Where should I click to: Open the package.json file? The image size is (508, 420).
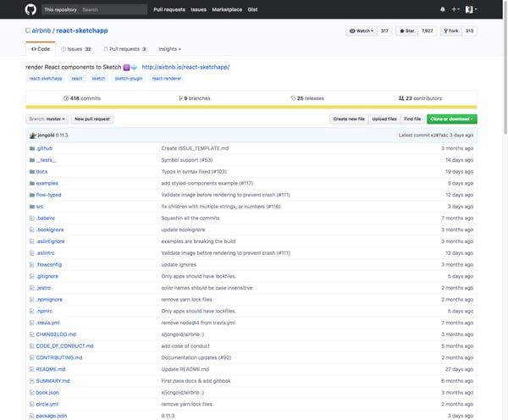pyautogui.click(x=52, y=416)
